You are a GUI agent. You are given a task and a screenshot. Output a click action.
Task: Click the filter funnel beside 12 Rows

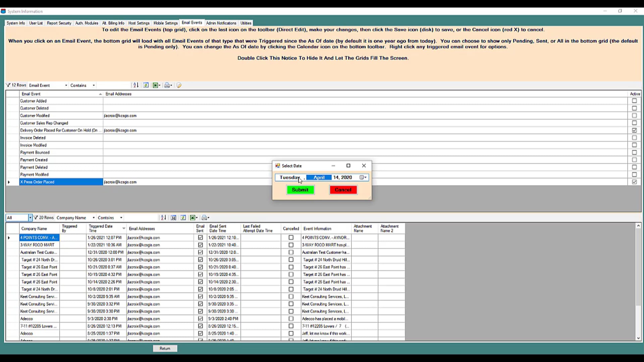pyautogui.click(x=8, y=85)
